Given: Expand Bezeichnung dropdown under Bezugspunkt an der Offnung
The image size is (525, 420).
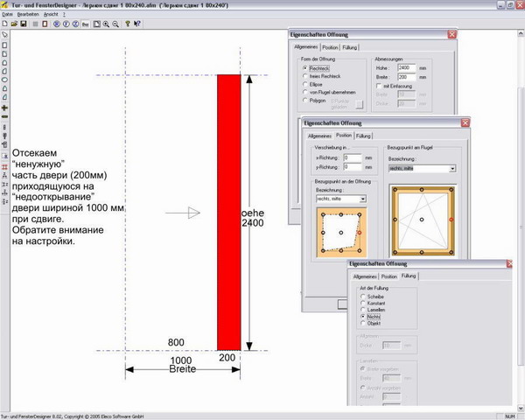Looking at the screenshot, I should [x=362, y=199].
